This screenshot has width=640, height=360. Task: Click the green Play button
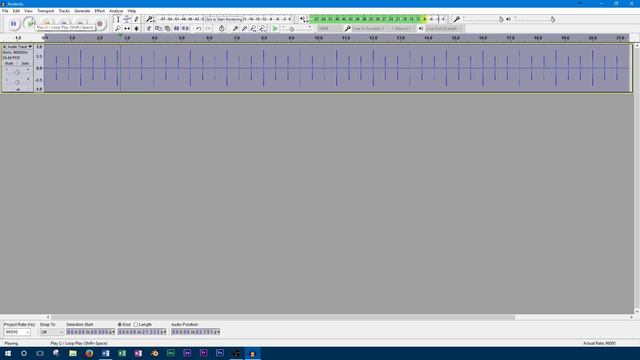click(30, 24)
